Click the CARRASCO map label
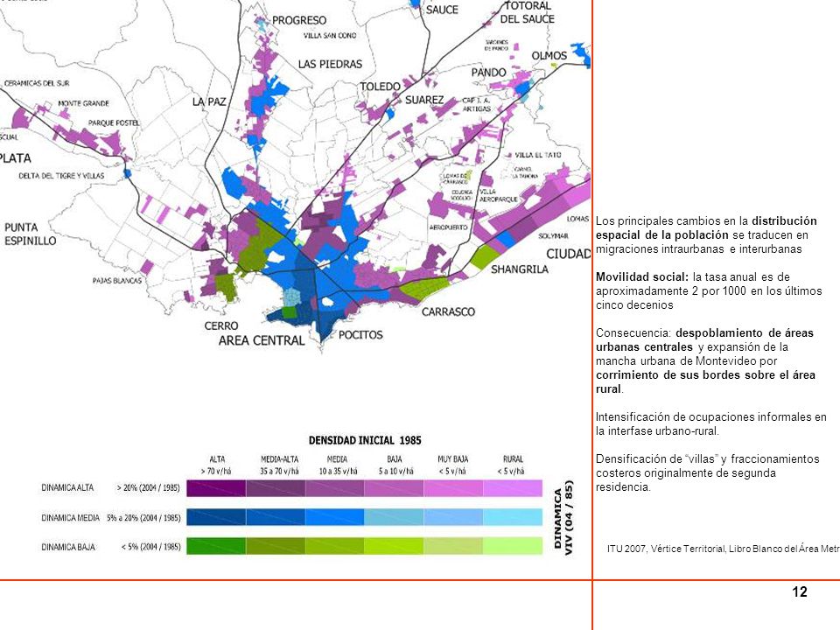This screenshot has height=630, width=840. pos(448,311)
